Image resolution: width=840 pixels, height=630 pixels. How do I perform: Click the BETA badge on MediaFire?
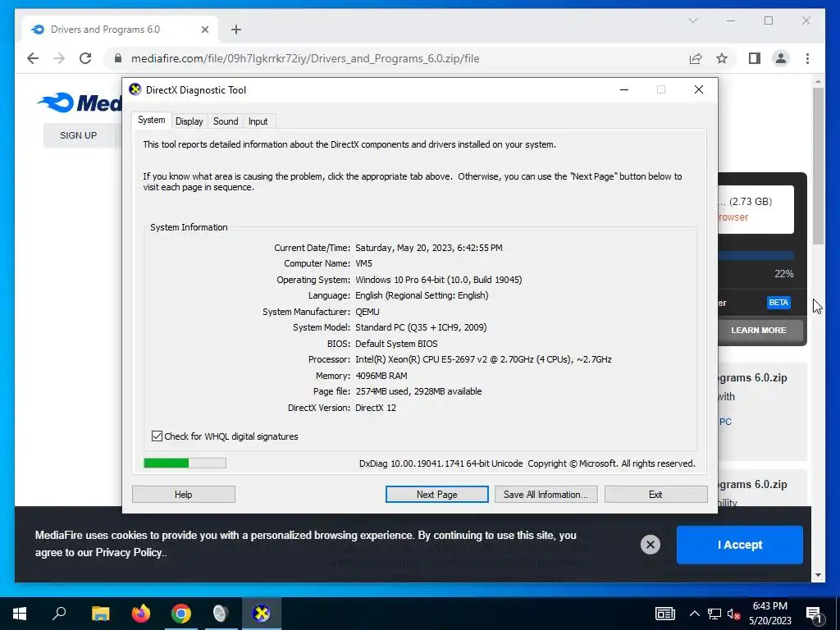click(778, 303)
